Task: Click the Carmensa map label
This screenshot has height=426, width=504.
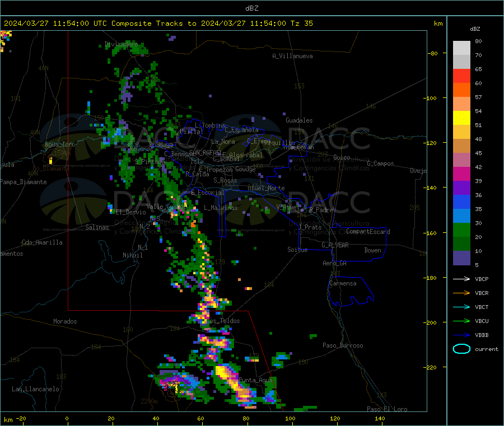Action: click(x=343, y=283)
